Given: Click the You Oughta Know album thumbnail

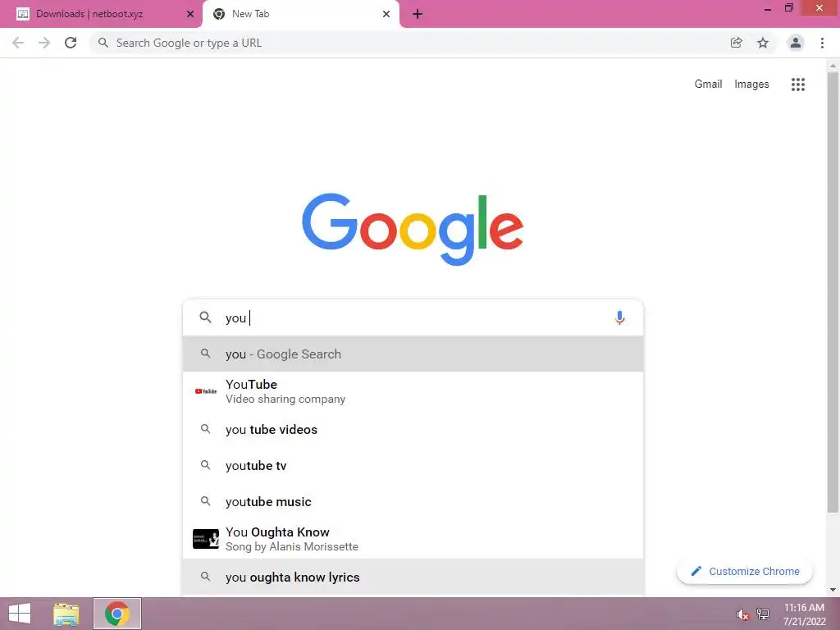Looking at the screenshot, I should tap(206, 539).
